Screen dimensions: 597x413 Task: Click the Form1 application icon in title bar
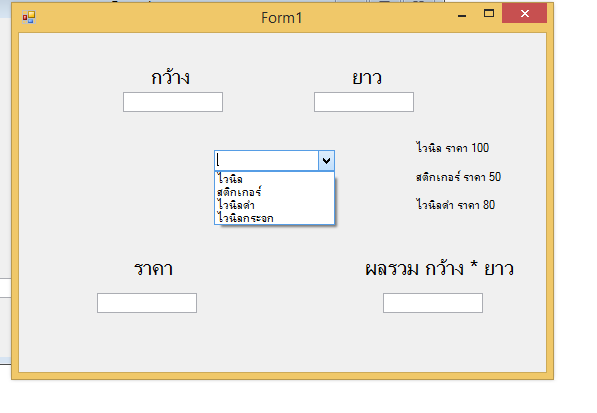[29, 17]
